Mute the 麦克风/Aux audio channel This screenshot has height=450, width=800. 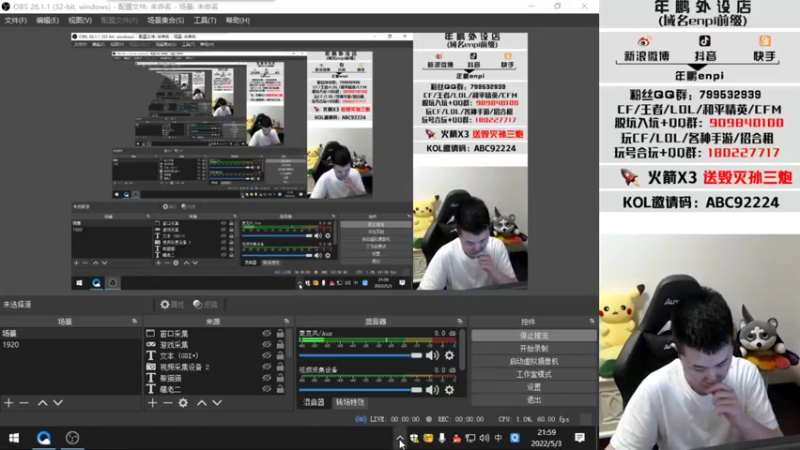432,355
